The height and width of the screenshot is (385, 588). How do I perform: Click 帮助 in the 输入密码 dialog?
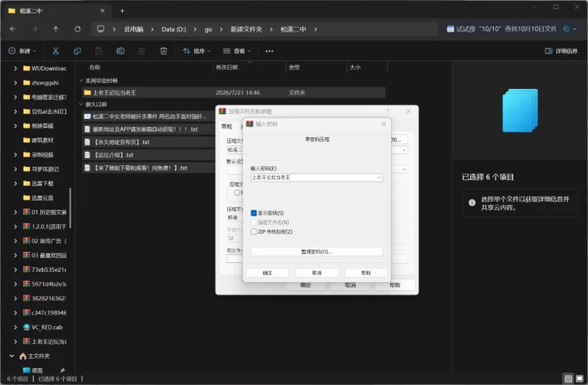pyautogui.click(x=366, y=273)
